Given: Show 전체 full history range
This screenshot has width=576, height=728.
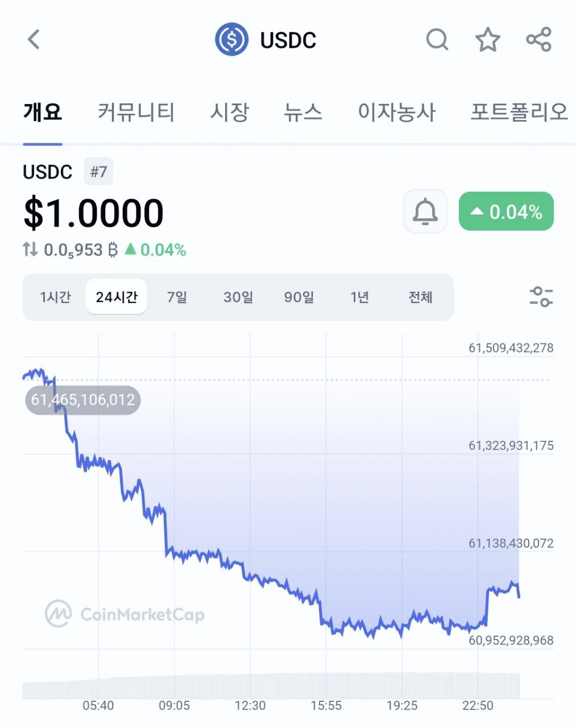Looking at the screenshot, I should [x=421, y=297].
